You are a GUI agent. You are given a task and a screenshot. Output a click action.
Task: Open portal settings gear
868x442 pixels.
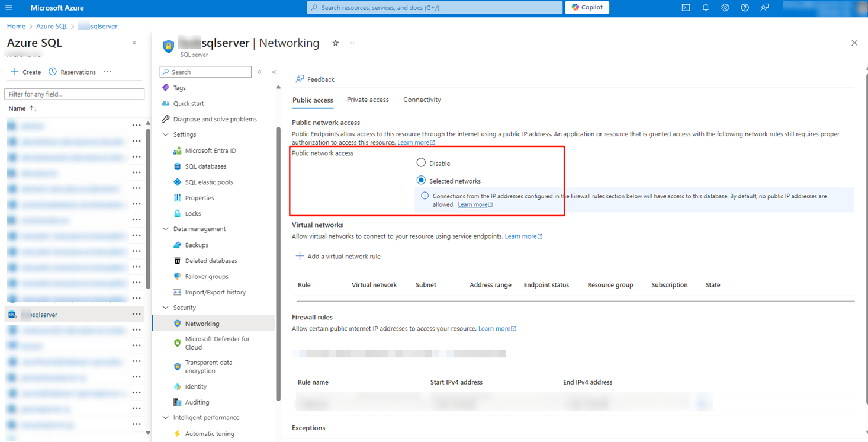[725, 8]
